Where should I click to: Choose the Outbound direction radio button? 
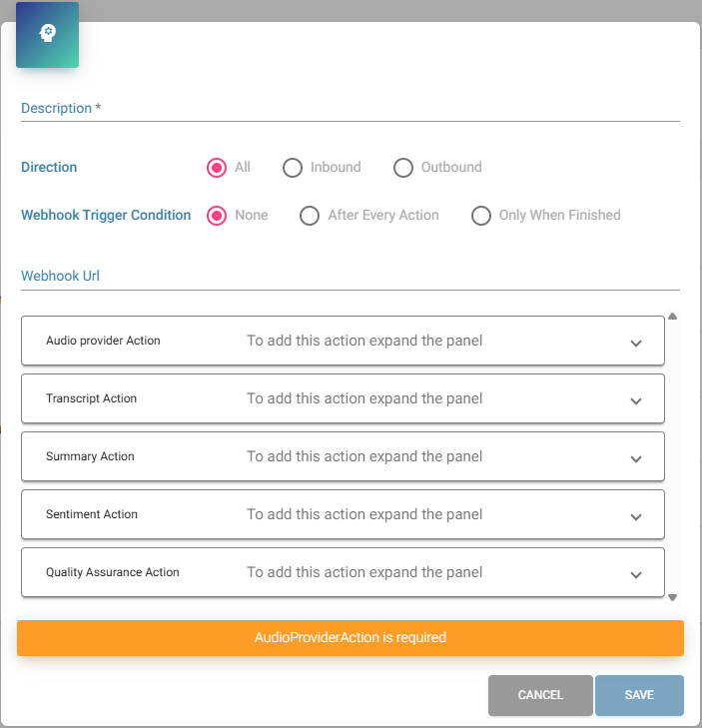coord(403,168)
